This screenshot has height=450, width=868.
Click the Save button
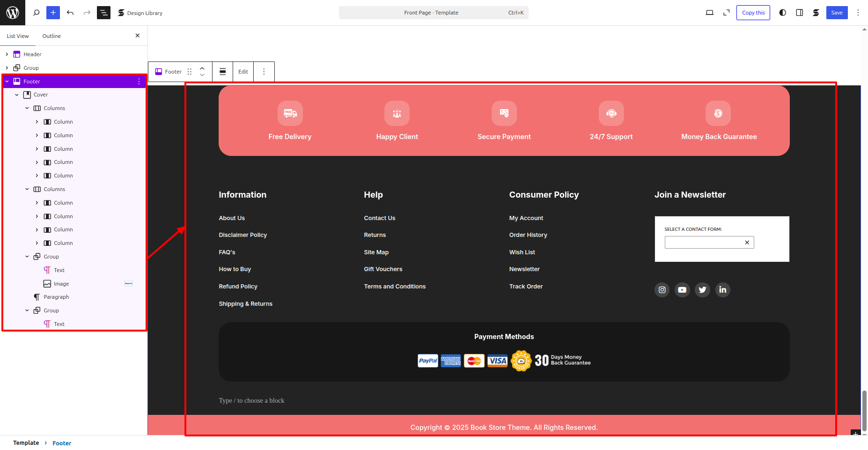pos(837,13)
